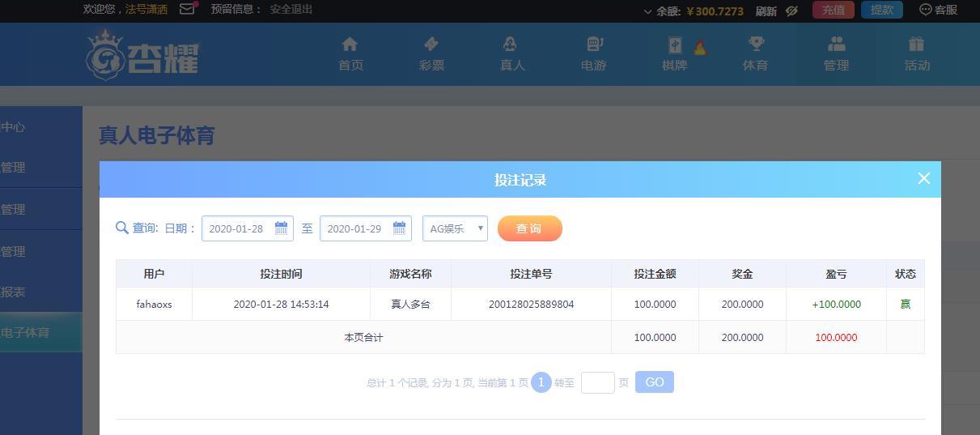This screenshot has width=980, height=435.
Task: Open 彩票 lottery menu
Action: point(431,54)
